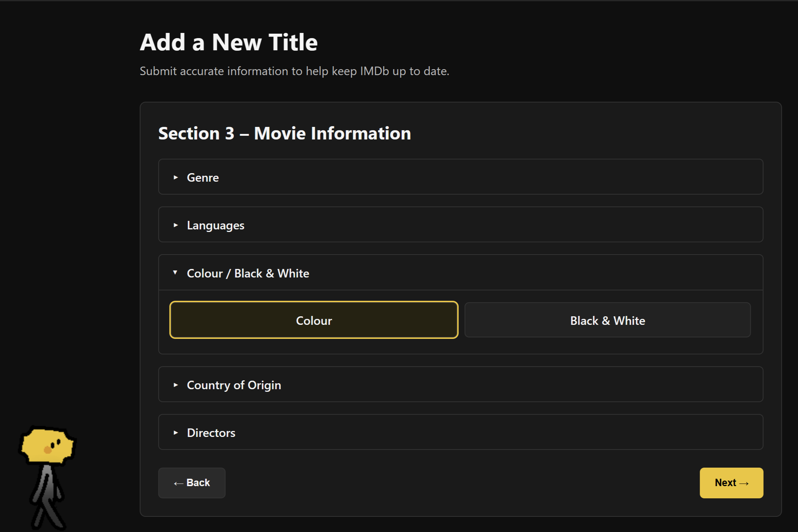Click the mascot's yellow head
The image size is (798, 532).
click(47, 446)
